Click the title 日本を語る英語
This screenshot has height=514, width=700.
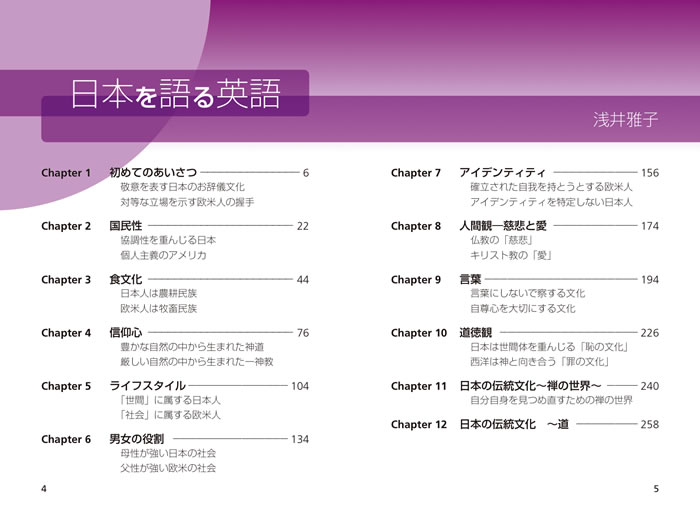click(x=175, y=94)
